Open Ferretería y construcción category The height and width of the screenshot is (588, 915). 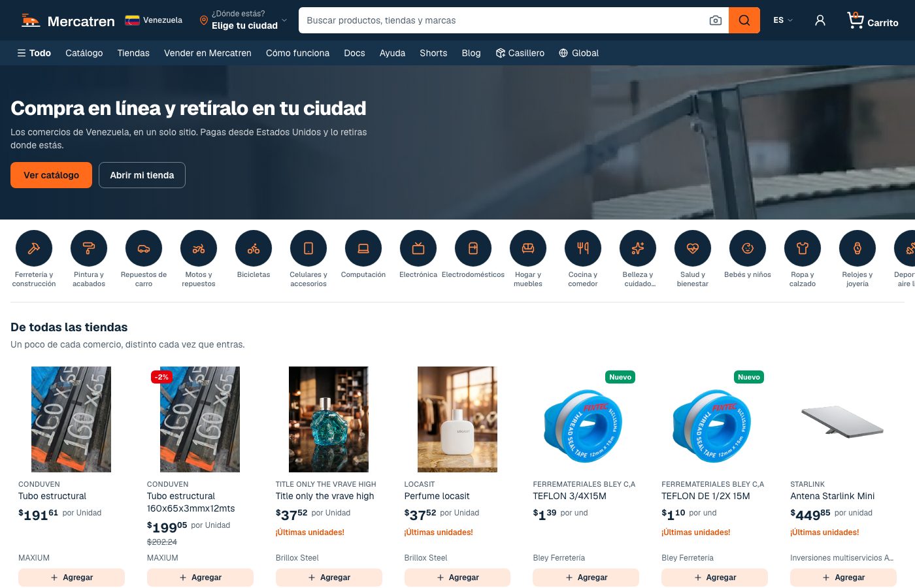[x=34, y=259]
